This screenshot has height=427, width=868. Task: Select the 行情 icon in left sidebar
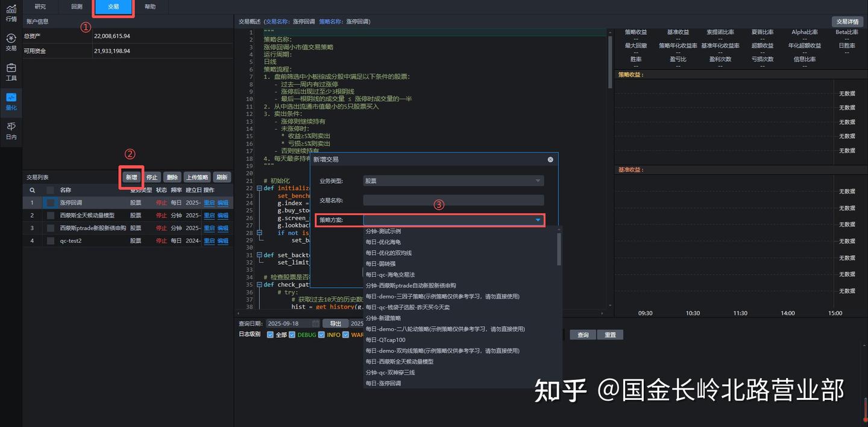(x=11, y=15)
